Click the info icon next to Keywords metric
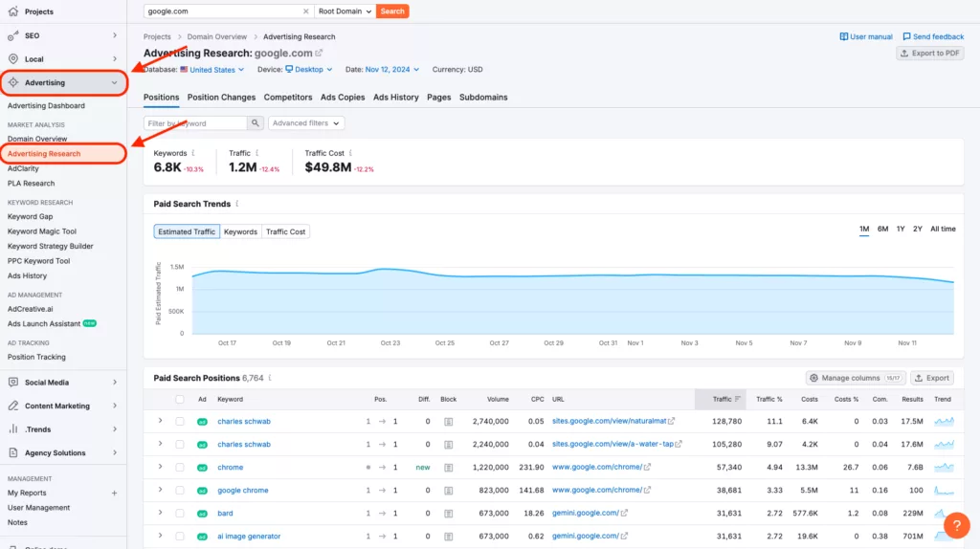Viewport: 980px width, 549px height. click(193, 153)
